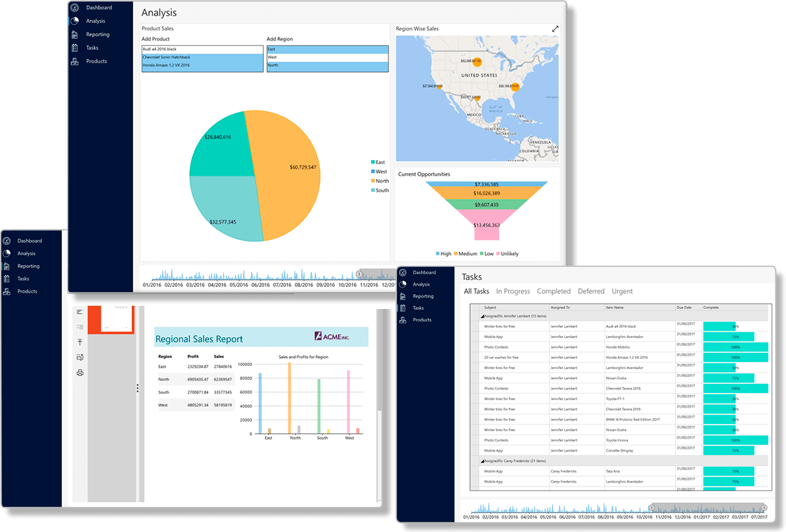Click Products icon in Tasks window sidebar
The image size is (786, 532).
[402, 320]
